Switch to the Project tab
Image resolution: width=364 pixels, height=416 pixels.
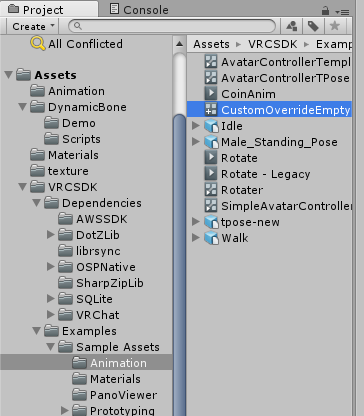(49, 9)
